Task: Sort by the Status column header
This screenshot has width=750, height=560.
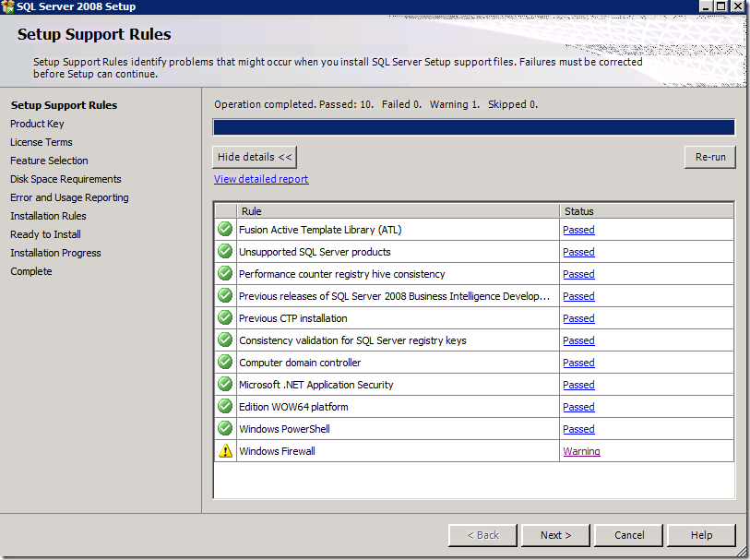Action: click(647, 211)
